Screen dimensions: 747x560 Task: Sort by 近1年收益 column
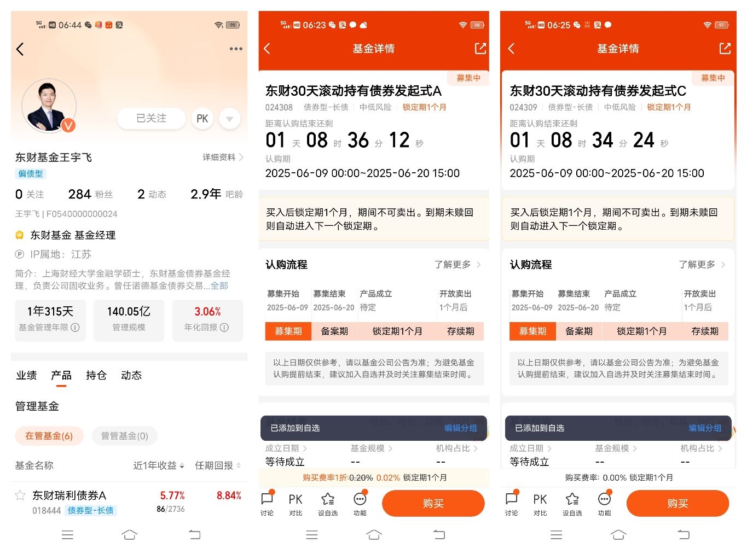point(159,465)
